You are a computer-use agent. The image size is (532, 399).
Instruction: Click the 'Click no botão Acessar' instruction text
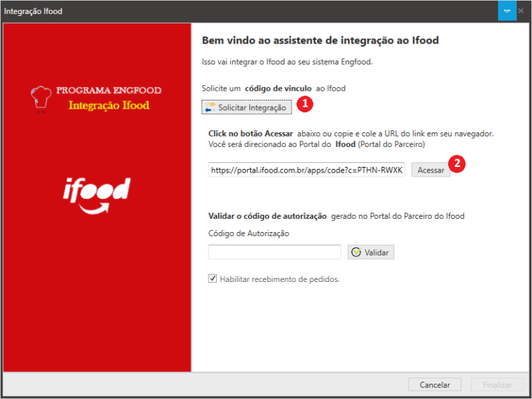pyautogui.click(x=250, y=134)
